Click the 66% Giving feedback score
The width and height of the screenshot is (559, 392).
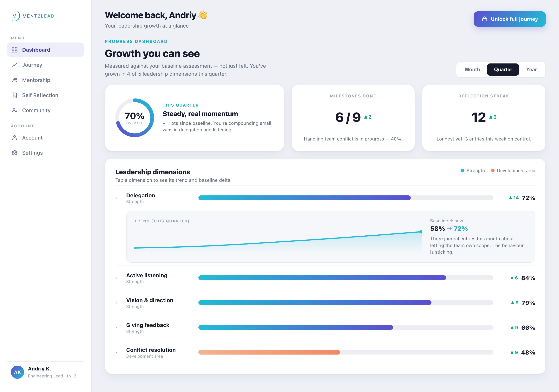[528, 328]
